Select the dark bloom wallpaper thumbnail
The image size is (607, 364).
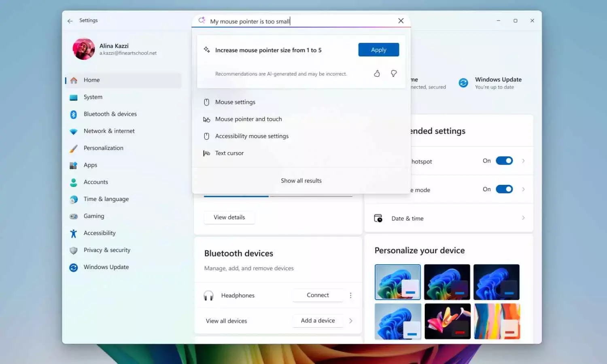447,321
